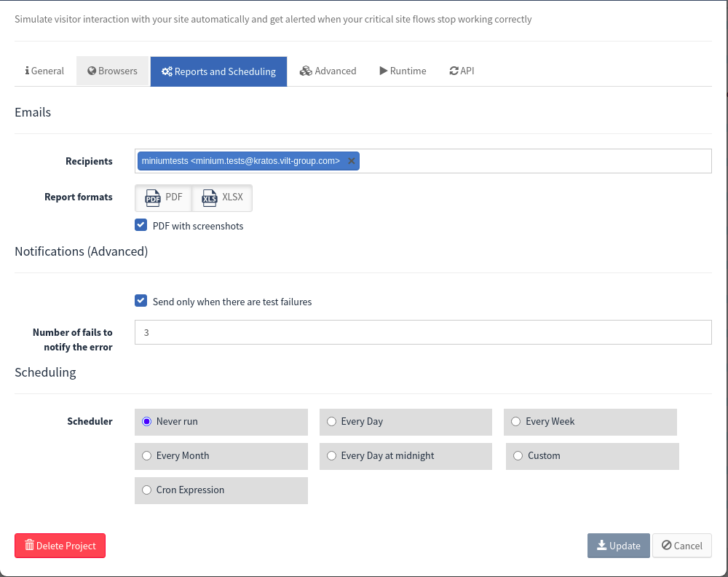Viewport: 728px width, 577px height.
Task: Click the Cancel button
Action: pyautogui.click(x=682, y=546)
